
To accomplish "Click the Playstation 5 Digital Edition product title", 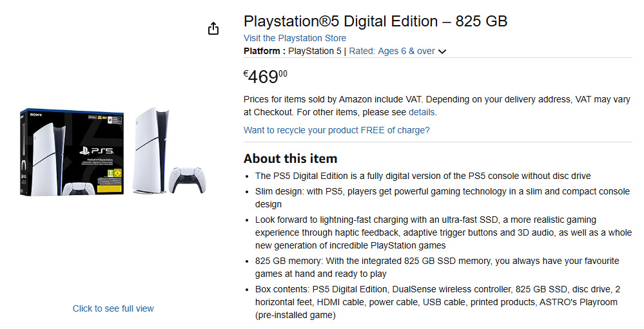I will [375, 21].
